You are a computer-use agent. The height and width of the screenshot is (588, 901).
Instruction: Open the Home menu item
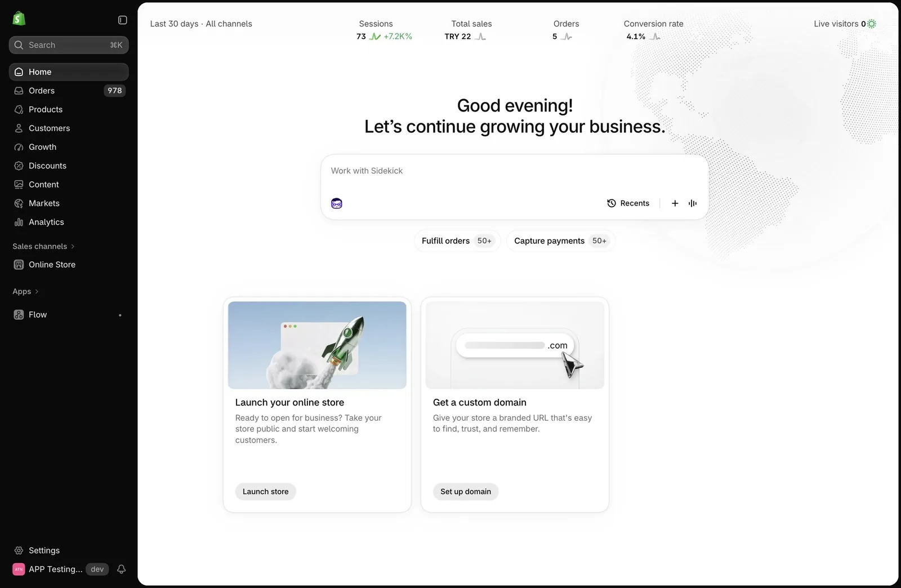point(69,72)
